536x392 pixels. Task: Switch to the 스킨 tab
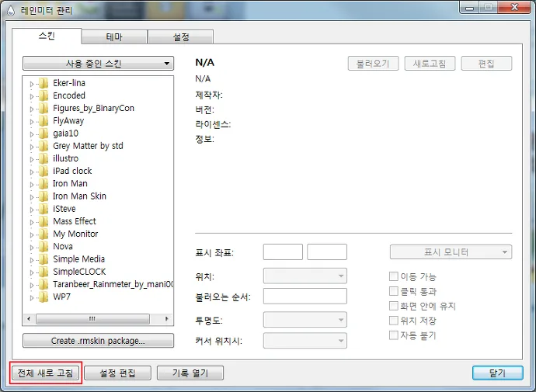[47, 36]
